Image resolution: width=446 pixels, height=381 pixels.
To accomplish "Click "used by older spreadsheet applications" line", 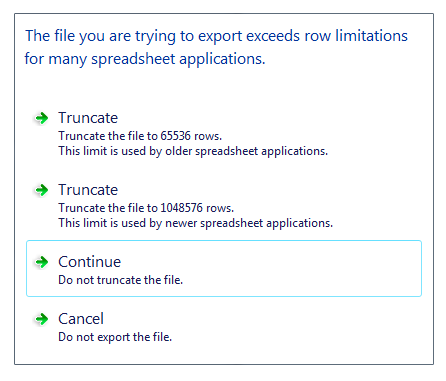I will [x=193, y=151].
